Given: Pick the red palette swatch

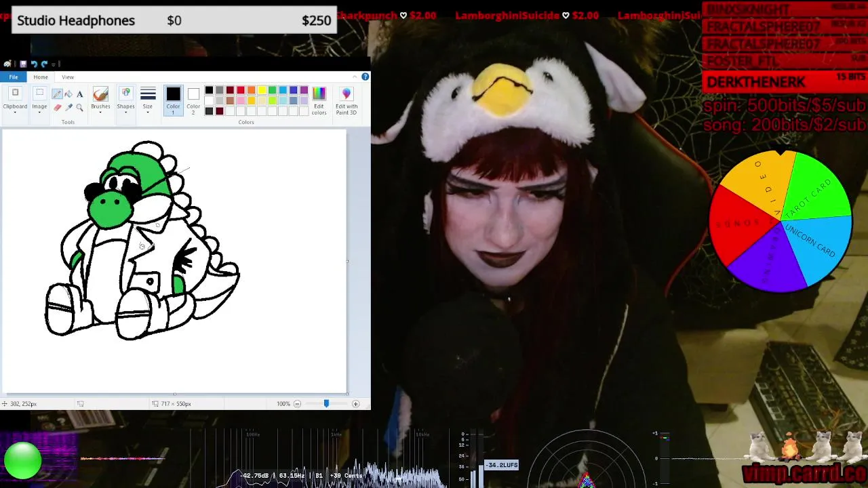Looking at the screenshot, I should [x=241, y=90].
